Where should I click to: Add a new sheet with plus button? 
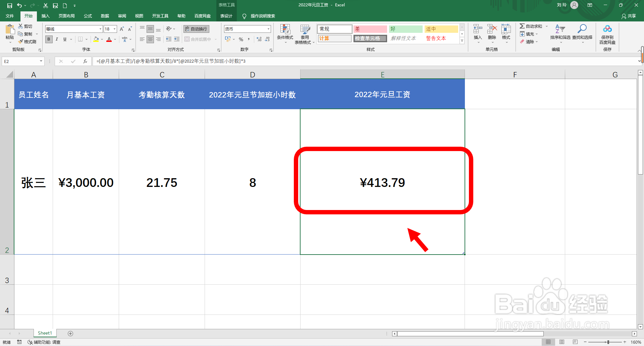70,333
